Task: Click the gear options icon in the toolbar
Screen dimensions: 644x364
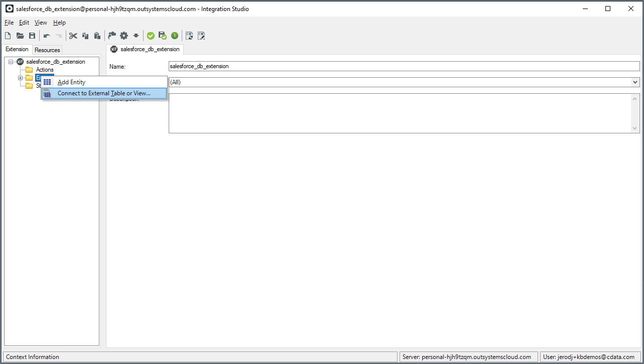Action: coord(124,36)
